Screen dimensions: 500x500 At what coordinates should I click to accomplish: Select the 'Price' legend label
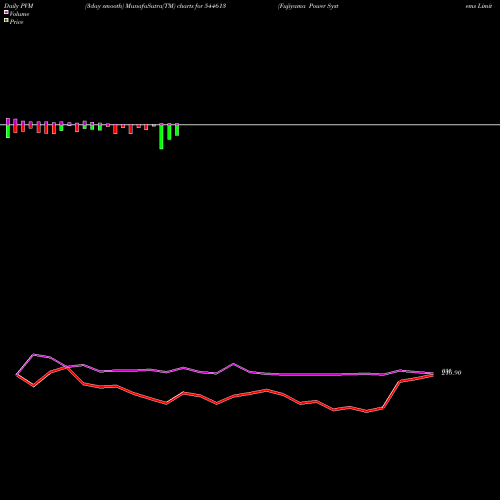(16, 22)
